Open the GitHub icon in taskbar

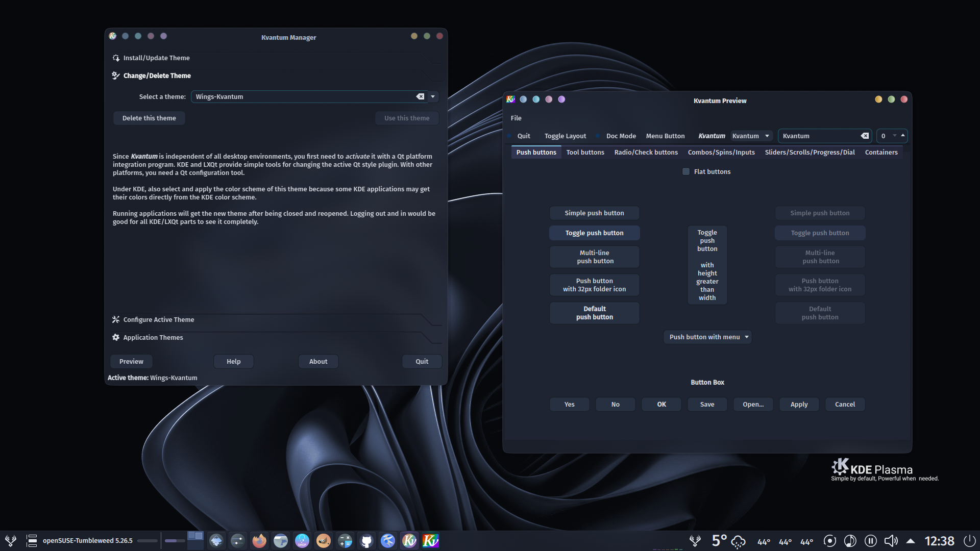click(366, 540)
